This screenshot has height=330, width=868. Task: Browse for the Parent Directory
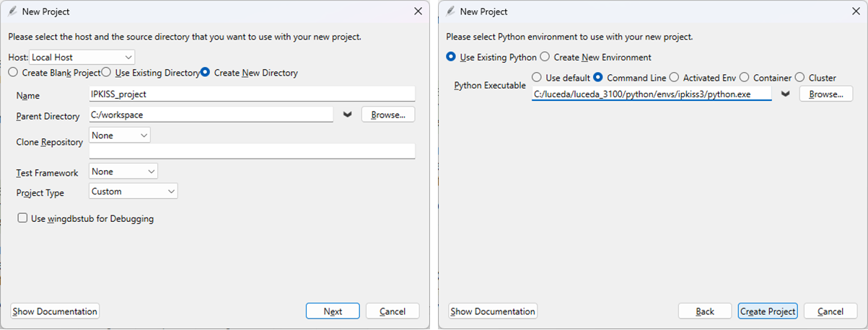tap(388, 115)
